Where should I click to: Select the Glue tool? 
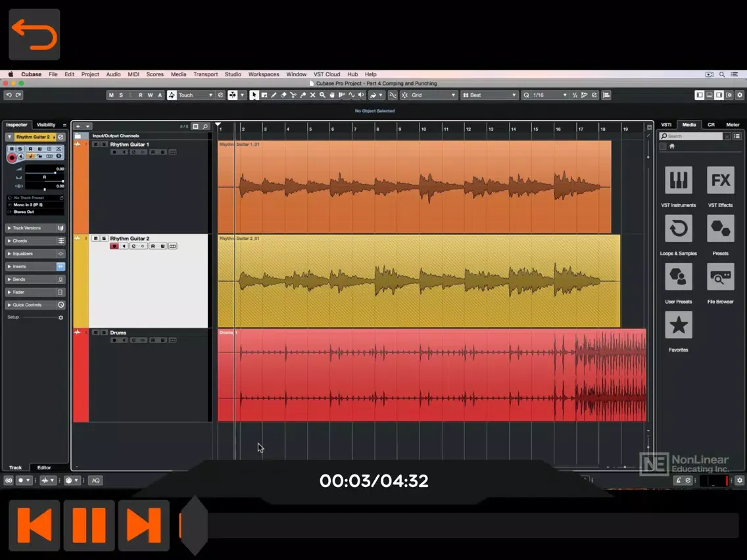[303, 95]
